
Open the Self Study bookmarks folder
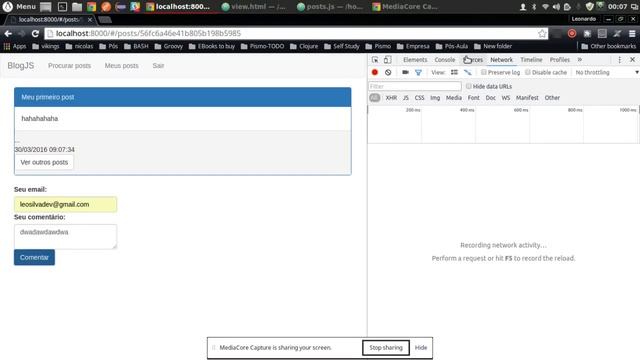click(x=342, y=46)
